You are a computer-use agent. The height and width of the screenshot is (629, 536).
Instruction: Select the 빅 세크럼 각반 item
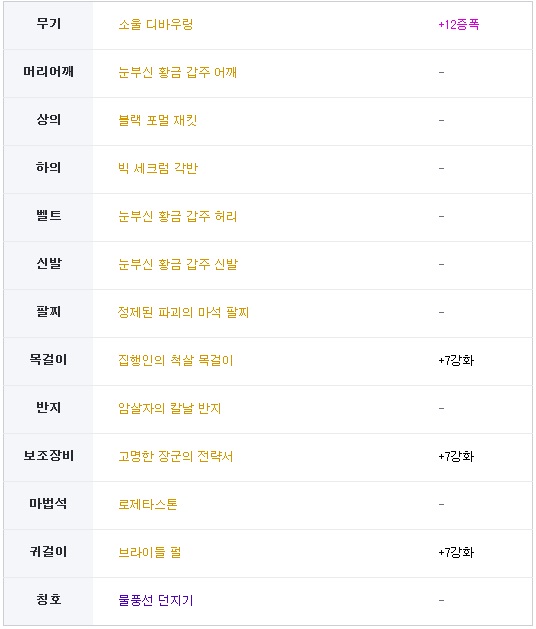[x=158, y=168]
